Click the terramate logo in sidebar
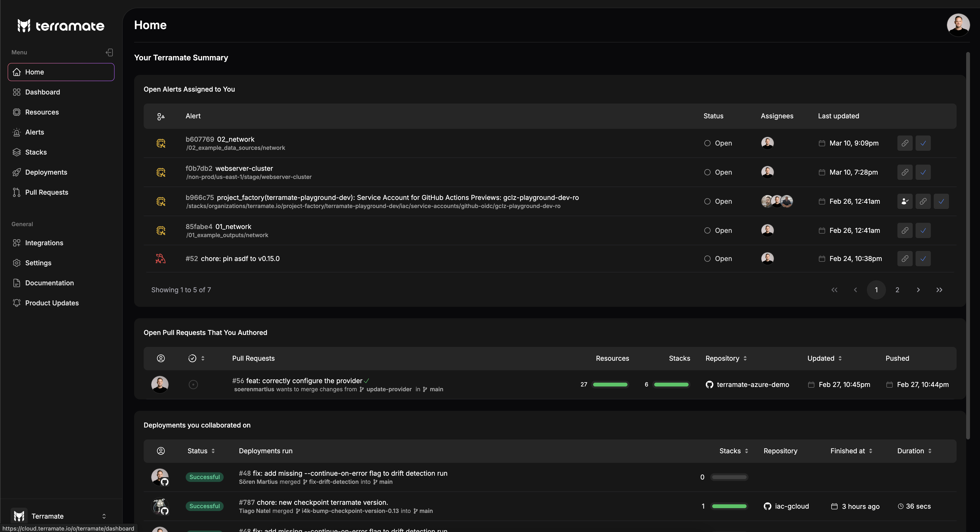Screen dimensions: 980x532 point(61,26)
